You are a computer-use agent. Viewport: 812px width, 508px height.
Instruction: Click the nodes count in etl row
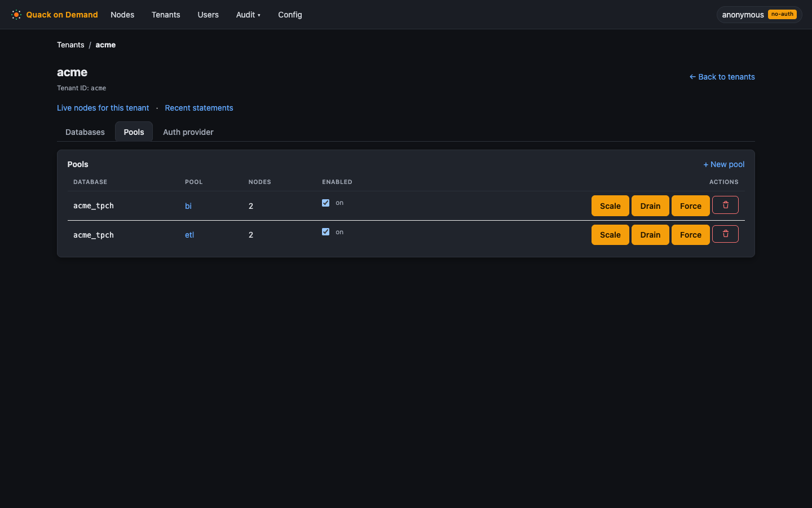point(251,235)
